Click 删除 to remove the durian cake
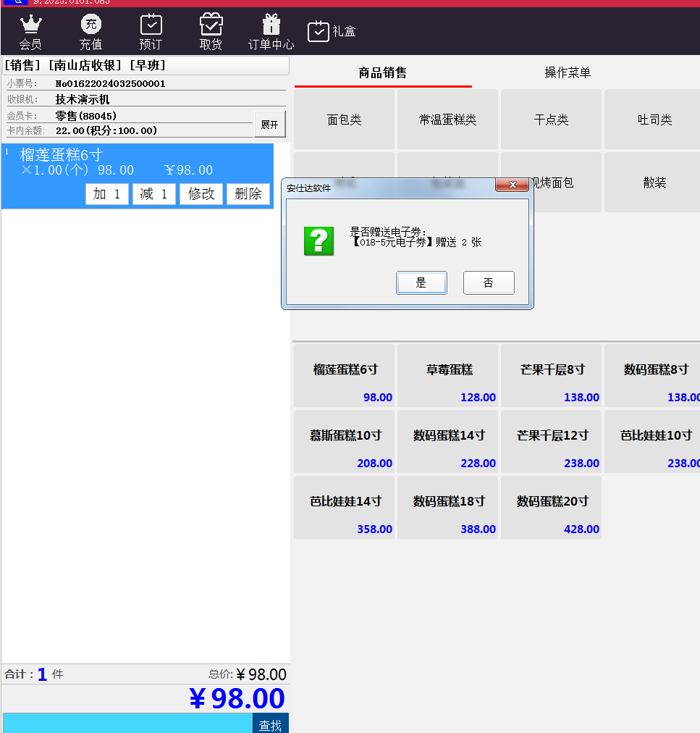Image resolution: width=700 pixels, height=733 pixels. click(x=248, y=194)
